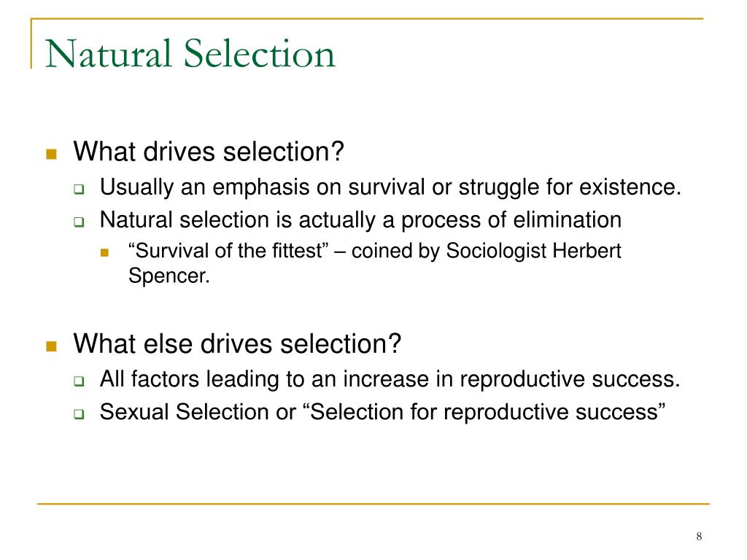Screen dimensions: 747x560
Task: Select the gold bullet beside What else drives selection
Action: (52, 346)
